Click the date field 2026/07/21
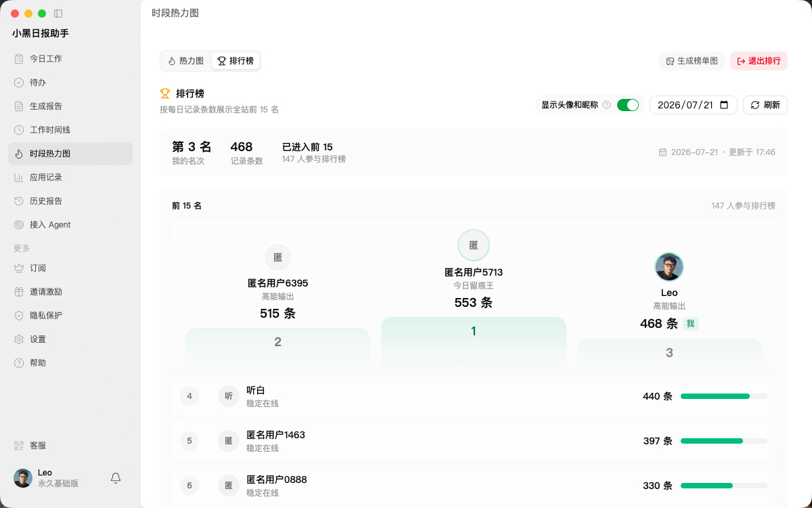 pyautogui.click(x=693, y=105)
